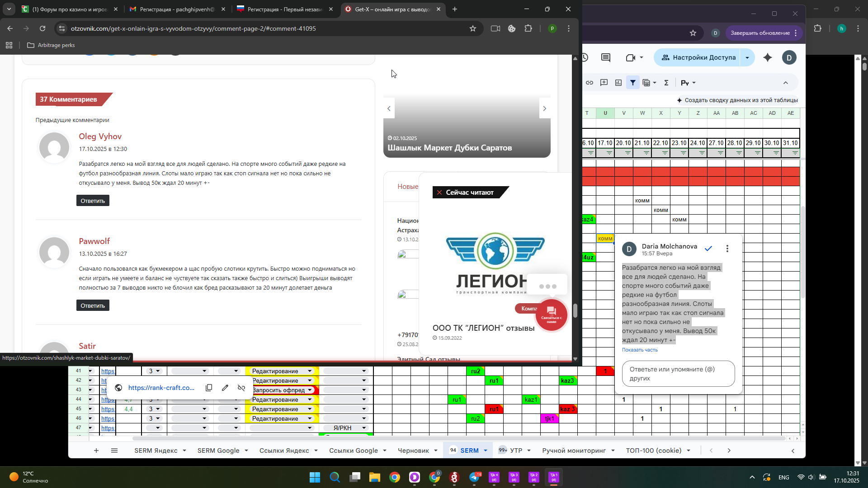Copy the rank-craft link with copy icon
Screen dimensions: 868x488
tap(209, 388)
